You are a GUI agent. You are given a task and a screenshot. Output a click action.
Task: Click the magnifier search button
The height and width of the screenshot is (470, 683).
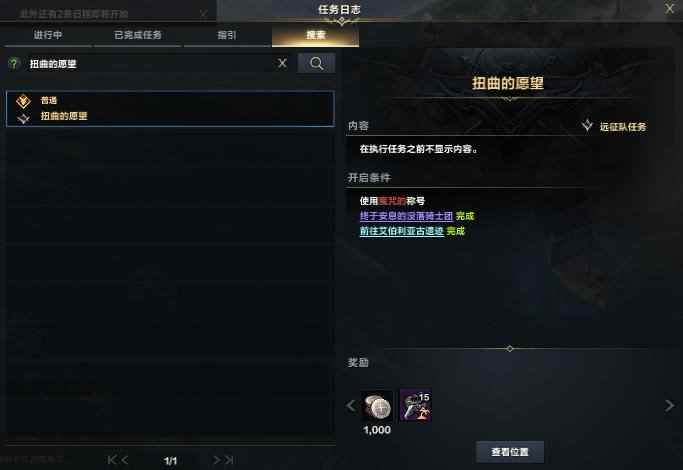[x=317, y=64]
